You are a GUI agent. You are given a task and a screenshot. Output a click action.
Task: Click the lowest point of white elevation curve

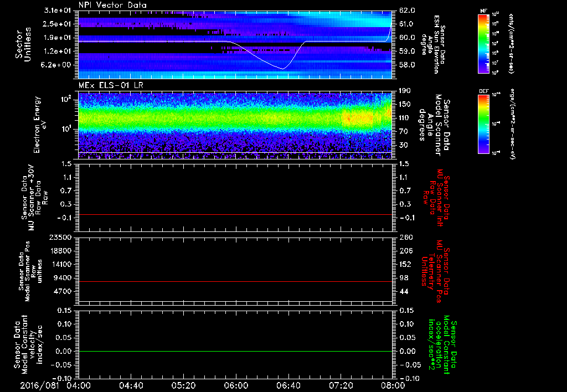pos(282,69)
